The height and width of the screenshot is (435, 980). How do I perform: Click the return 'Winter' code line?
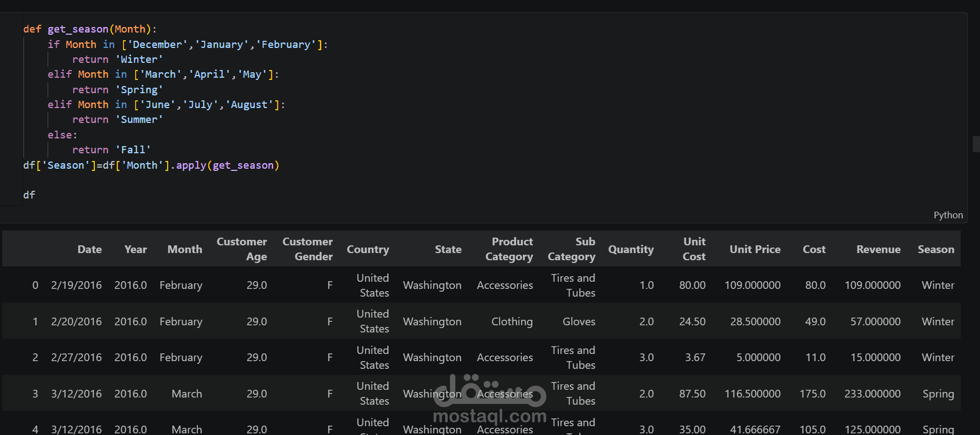[x=117, y=59]
